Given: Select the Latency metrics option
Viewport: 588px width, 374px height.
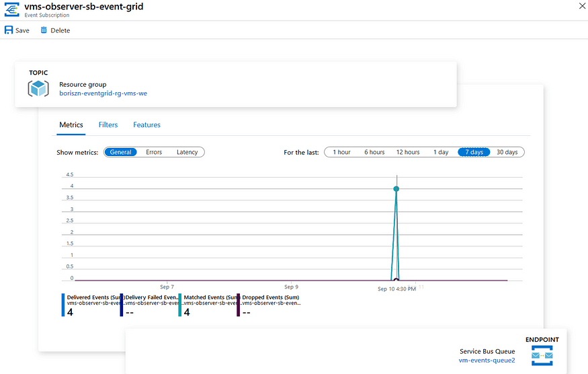Looking at the screenshot, I should [x=187, y=152].
